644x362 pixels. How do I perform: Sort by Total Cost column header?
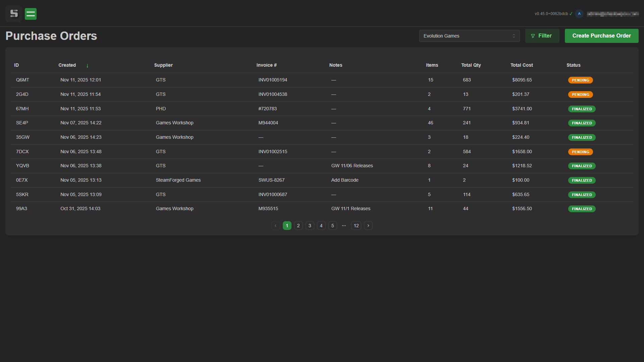(x=522, y=65)
